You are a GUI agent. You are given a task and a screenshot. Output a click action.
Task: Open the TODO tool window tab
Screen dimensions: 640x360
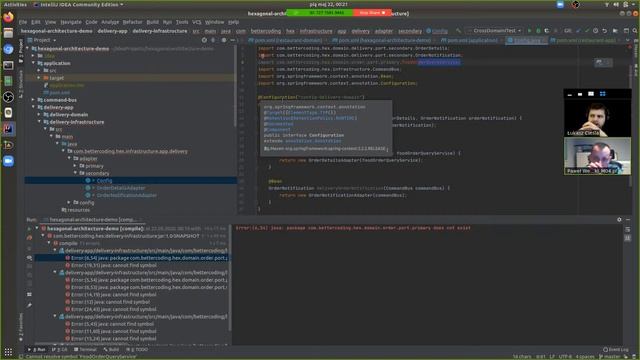point(137,350)
